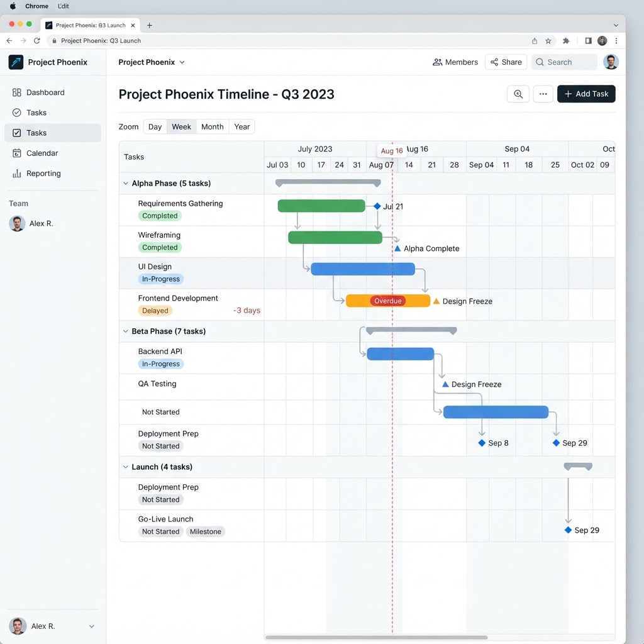Close the Project Phoenix browser tab

[133, 25]
